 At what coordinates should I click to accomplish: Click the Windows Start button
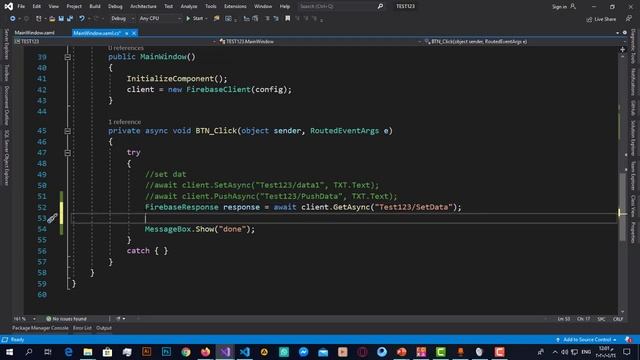[x=9, y=352]
